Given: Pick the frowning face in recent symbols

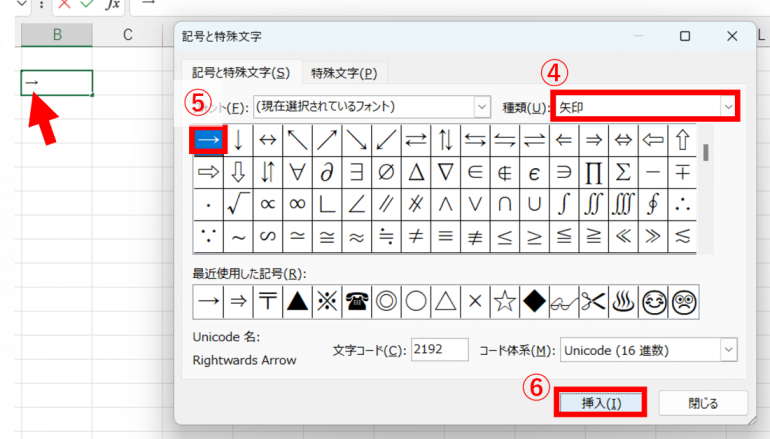Looking at the screenshot, I should click(684, 302).
